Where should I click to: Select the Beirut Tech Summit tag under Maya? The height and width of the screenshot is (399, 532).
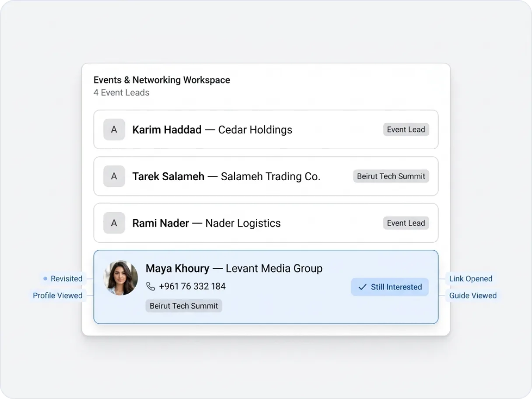(184, 306)
